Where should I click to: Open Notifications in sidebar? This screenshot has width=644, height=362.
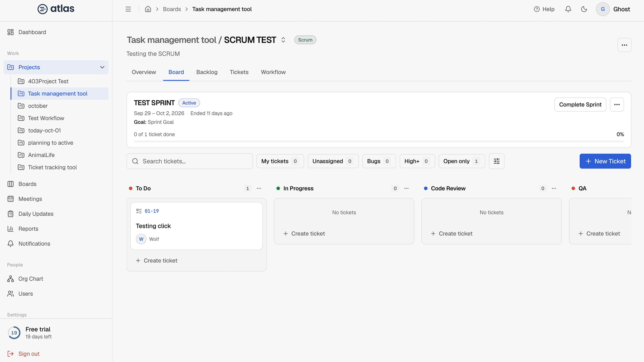[x=56, y=244]
